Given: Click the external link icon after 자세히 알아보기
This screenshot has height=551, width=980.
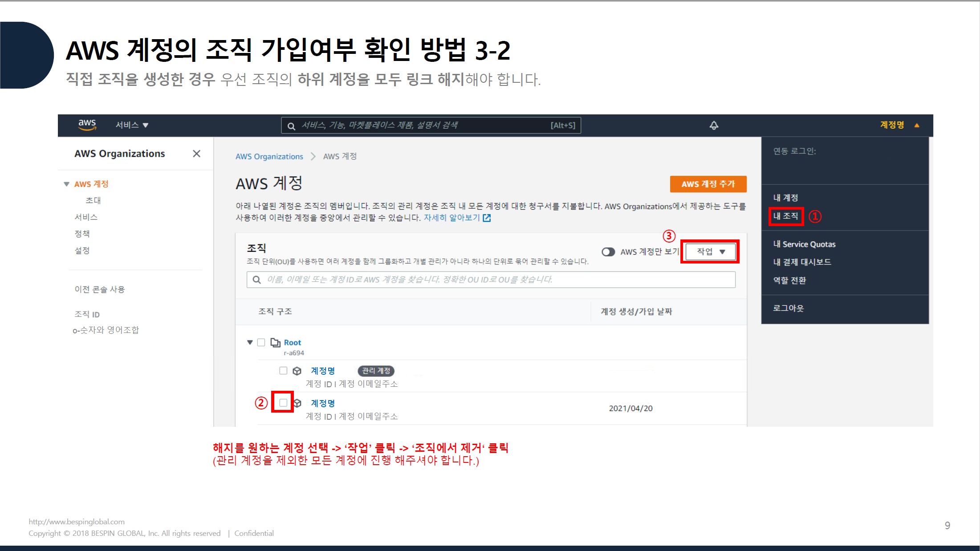Looking at the screenshot, I should tap(487, 218).
